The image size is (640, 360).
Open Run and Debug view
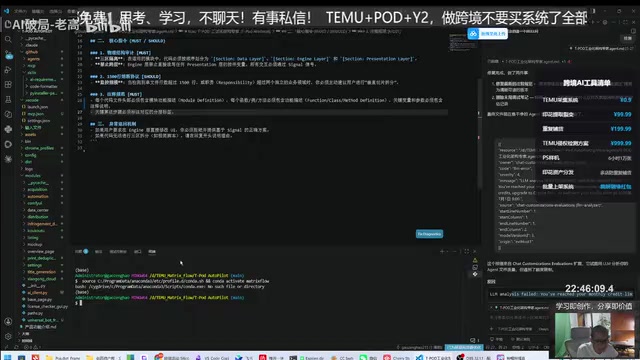click(8, 70)
